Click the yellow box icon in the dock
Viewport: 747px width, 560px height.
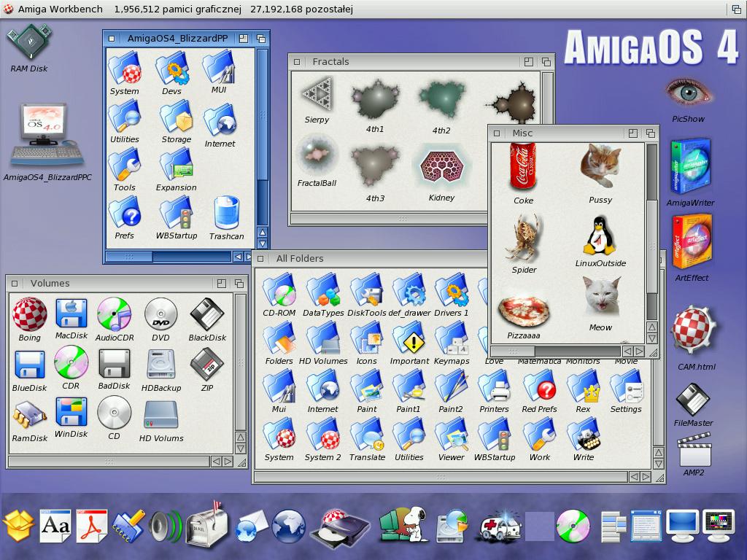coord(18,526)
